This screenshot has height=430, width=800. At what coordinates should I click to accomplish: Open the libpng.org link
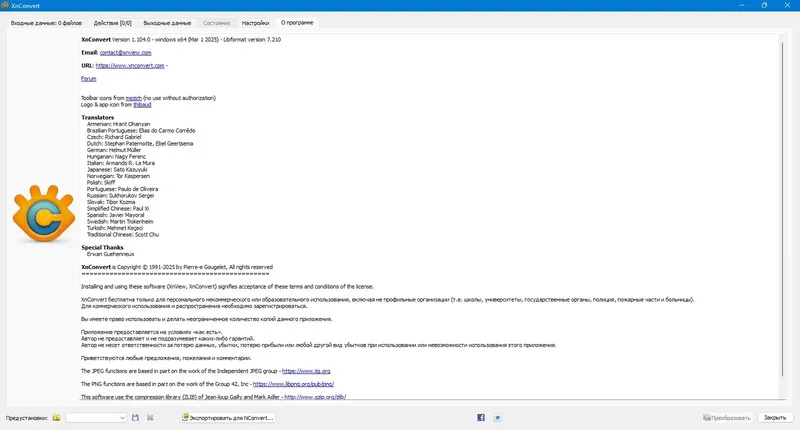[293, 384]
